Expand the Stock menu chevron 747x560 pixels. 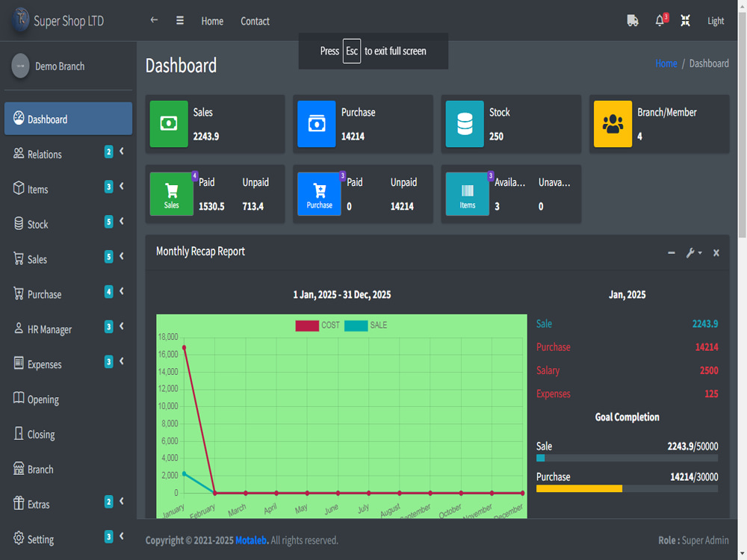(x=122, y=222)
